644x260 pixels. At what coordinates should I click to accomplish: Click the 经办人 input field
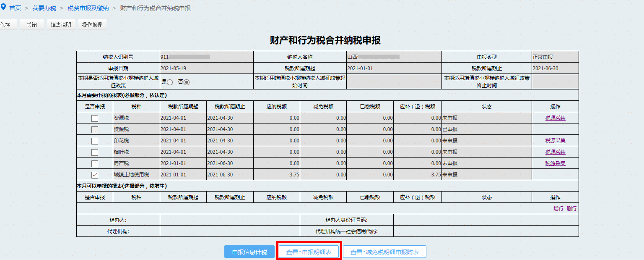click(x=230, y=220)
